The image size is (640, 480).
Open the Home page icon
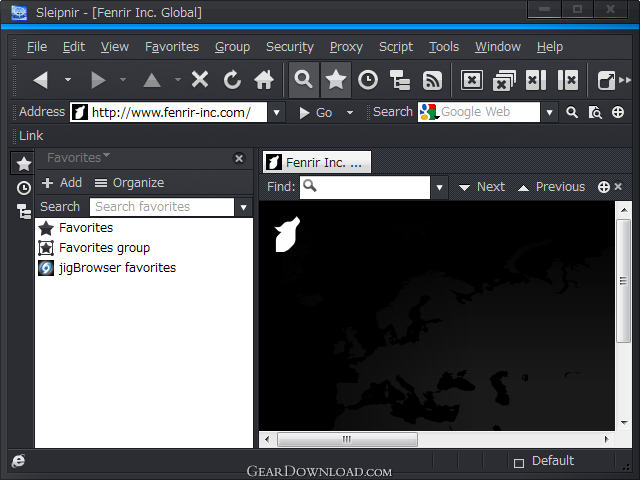pos(264,80)
